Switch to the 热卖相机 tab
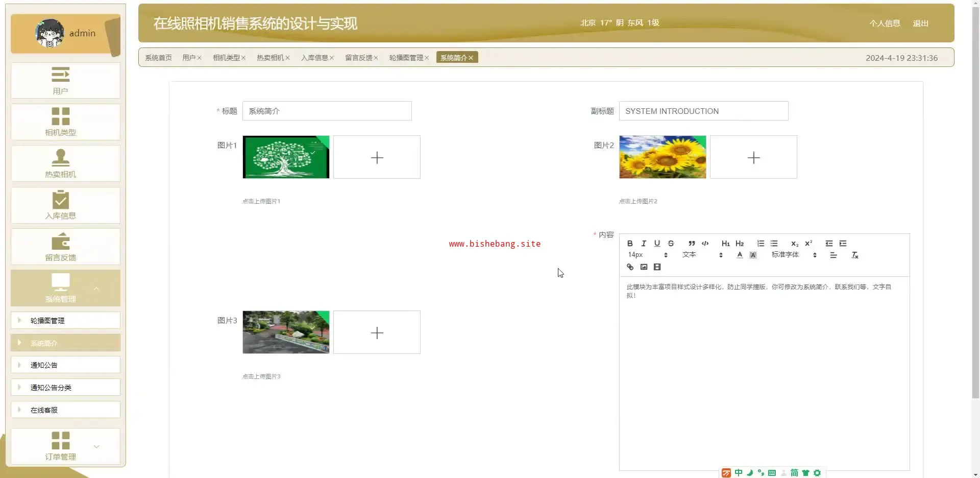The height and width of the screenshot is (478, 980). coord(270,58)
